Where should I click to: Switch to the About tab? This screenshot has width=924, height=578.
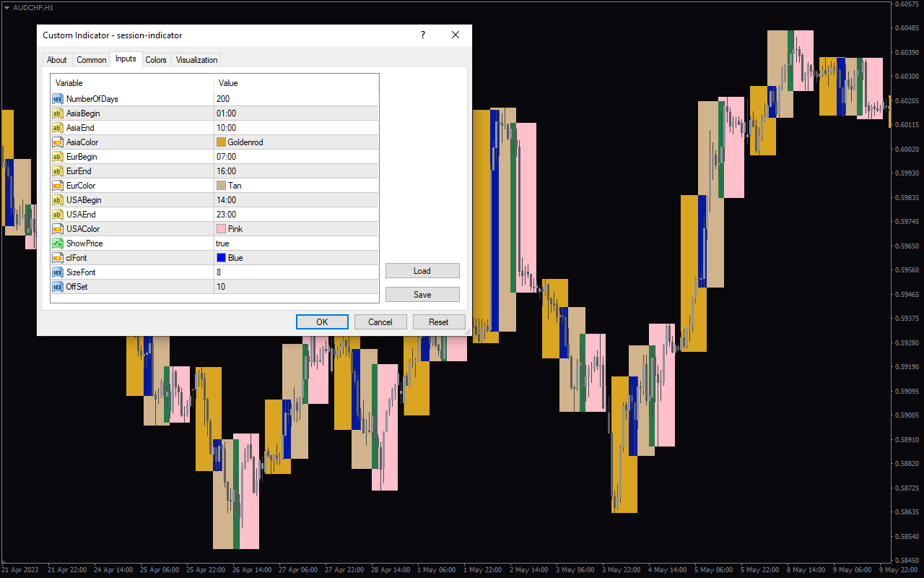pos(57,60)
